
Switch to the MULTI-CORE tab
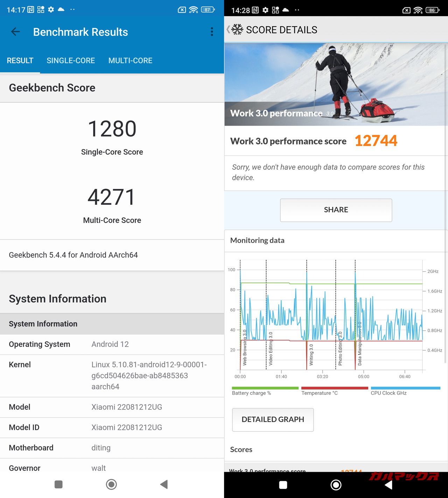pos(130,61)
